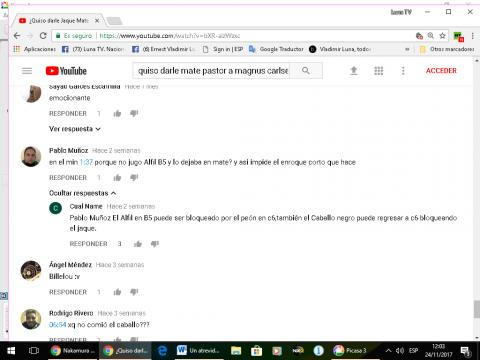480x360 pixels.
Task: Open the Microsoft Store taskbar icon
Action: tap(256, 351)
